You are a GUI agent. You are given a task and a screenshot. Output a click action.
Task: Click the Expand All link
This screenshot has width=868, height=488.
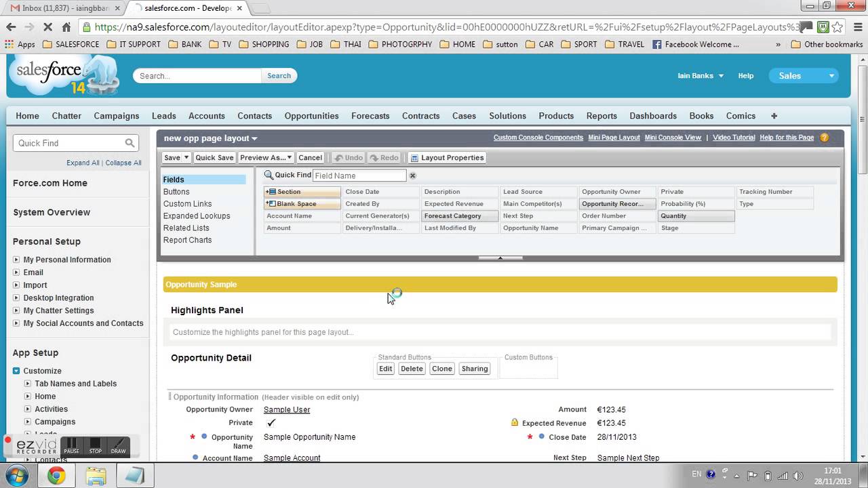83,163
